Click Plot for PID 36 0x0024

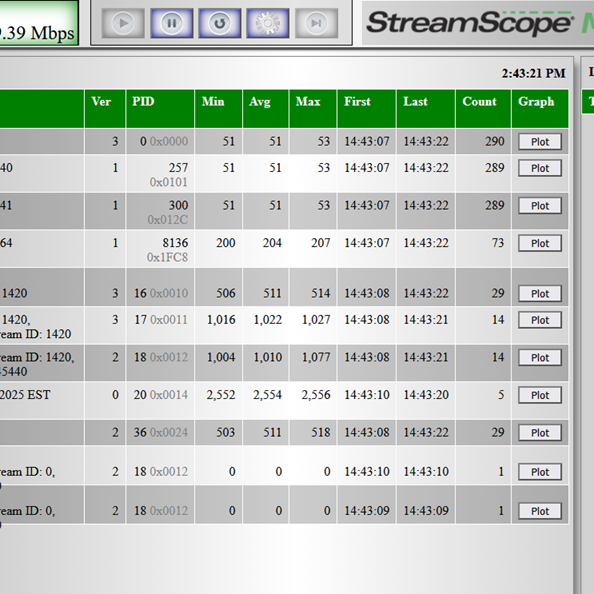click(540, 433)
